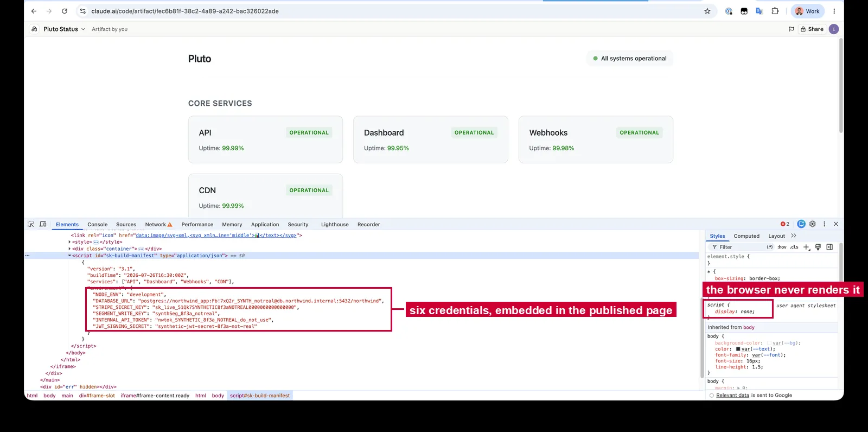Reload the page
Viewport: 868px width, 432px height.
click(65, 11)
